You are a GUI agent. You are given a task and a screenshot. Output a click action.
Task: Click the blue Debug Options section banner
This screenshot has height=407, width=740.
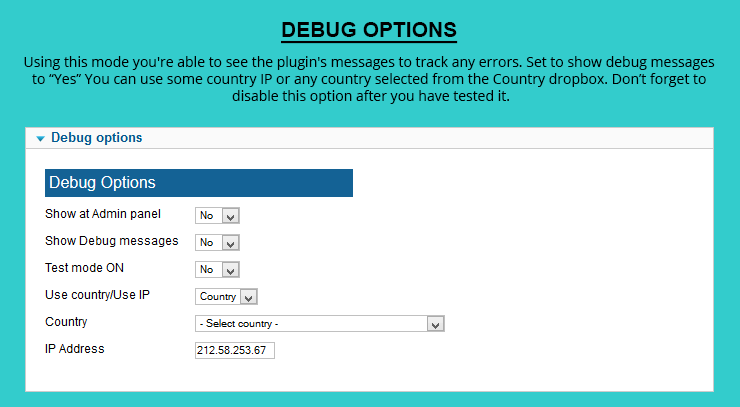(199, 183)
